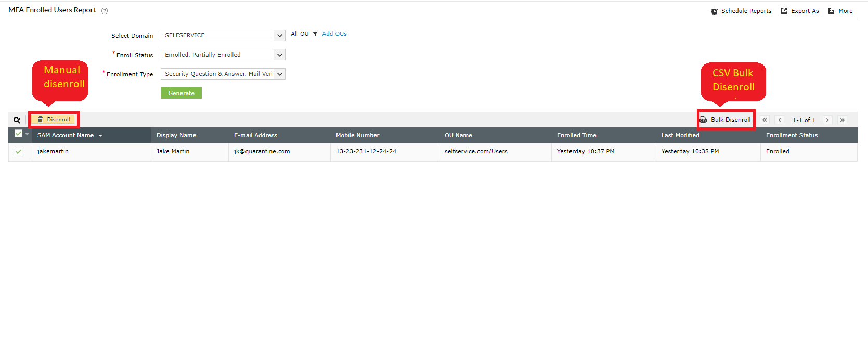
Task: Click the All OU filter funnel icon
Action: point(315,34)
